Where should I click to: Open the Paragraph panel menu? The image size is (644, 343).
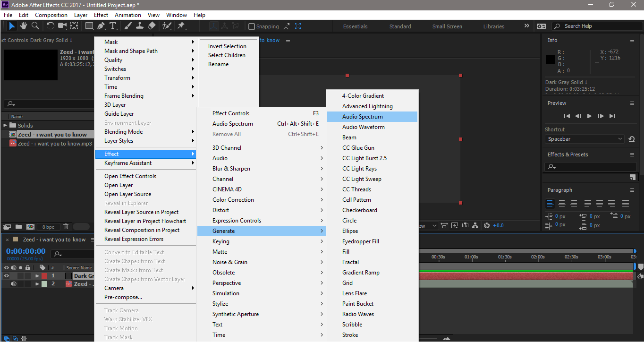tap(632, 190)
